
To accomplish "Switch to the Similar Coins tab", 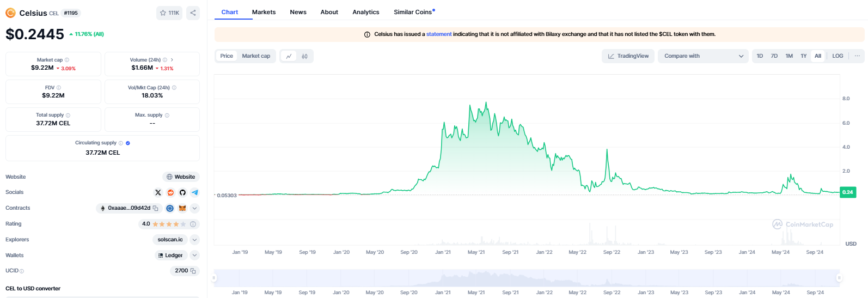I will [414, 12].
